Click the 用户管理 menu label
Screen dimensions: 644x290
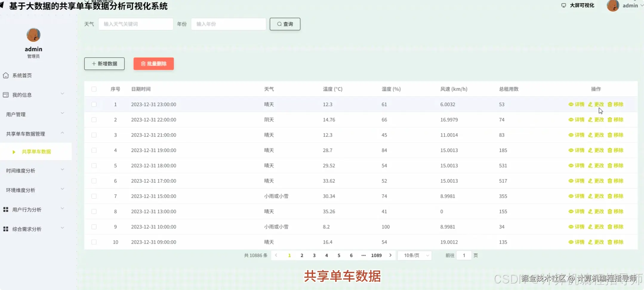coord(16,114)
